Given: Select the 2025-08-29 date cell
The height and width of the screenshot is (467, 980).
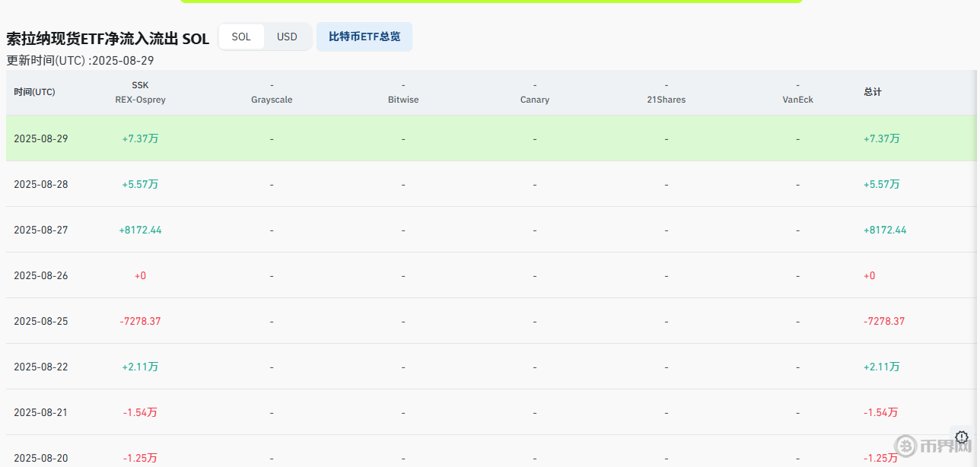Looking at the screenshot, I should [41, 138].
